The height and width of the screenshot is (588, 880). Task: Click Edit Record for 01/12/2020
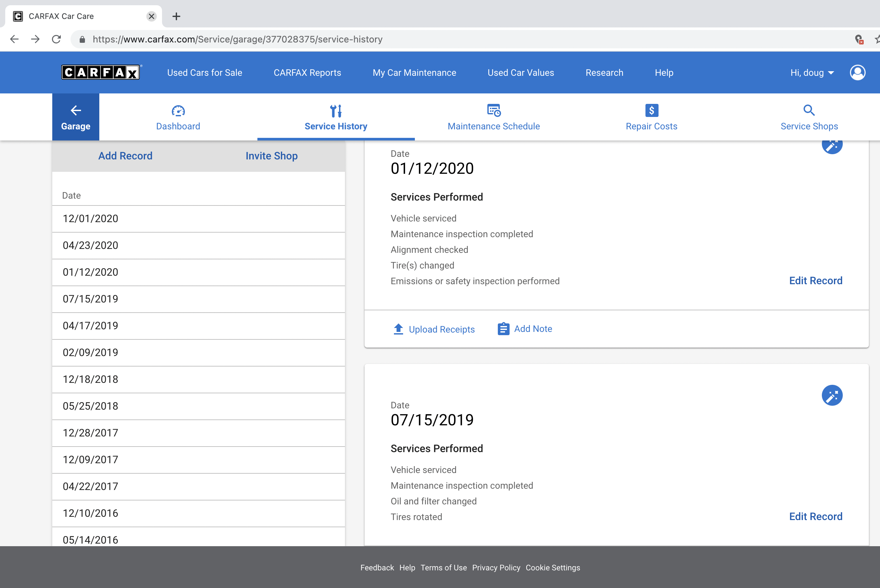816,281
